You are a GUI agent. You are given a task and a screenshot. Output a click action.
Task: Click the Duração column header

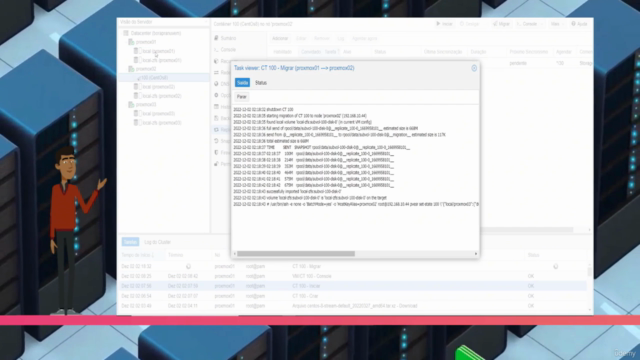(478, 52)
